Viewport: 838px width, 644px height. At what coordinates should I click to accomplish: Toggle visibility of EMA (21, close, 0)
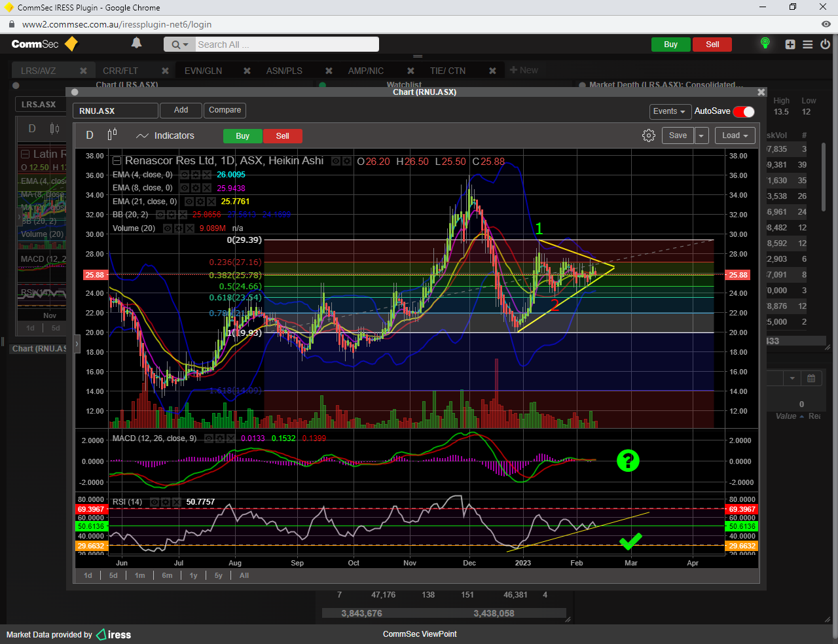pos(189,202)
